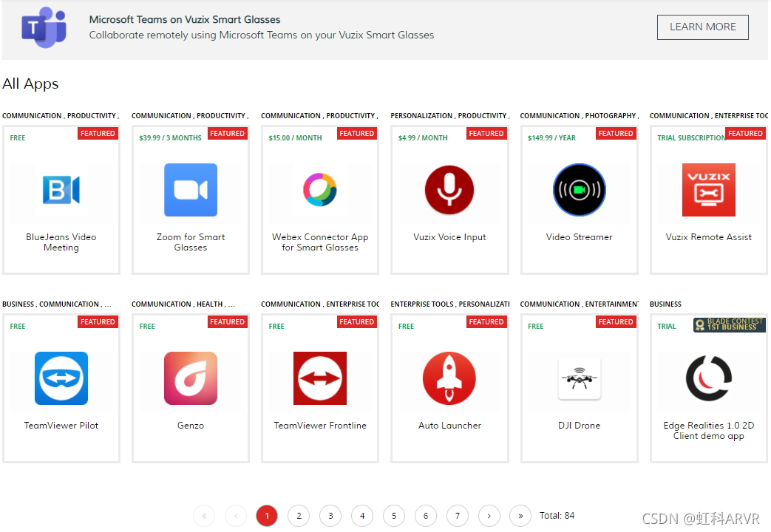771x532 pixels.
Task: Go to page 6 of apps
Action: (426, 516)
